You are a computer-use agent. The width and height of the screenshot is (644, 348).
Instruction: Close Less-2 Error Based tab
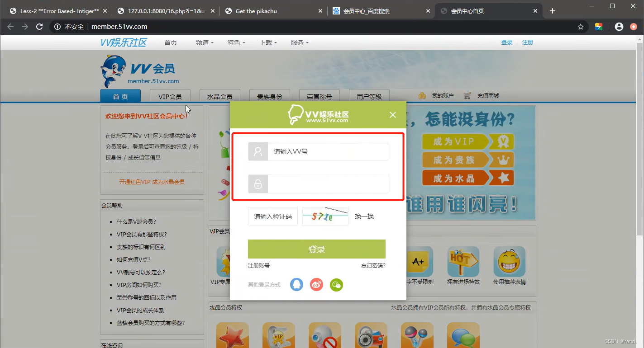tap(105, 11)
